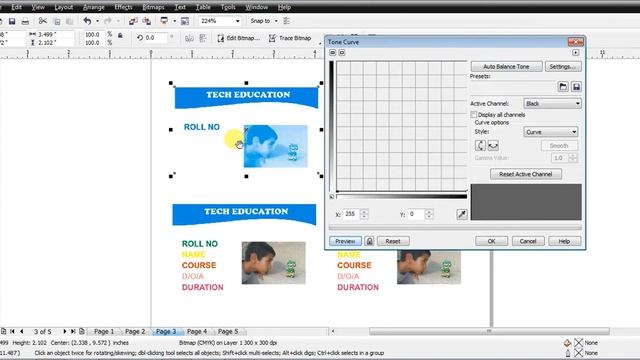Click the first page navigation arrow
Screen dimensions: 640x360
click(x=12, y=331)
